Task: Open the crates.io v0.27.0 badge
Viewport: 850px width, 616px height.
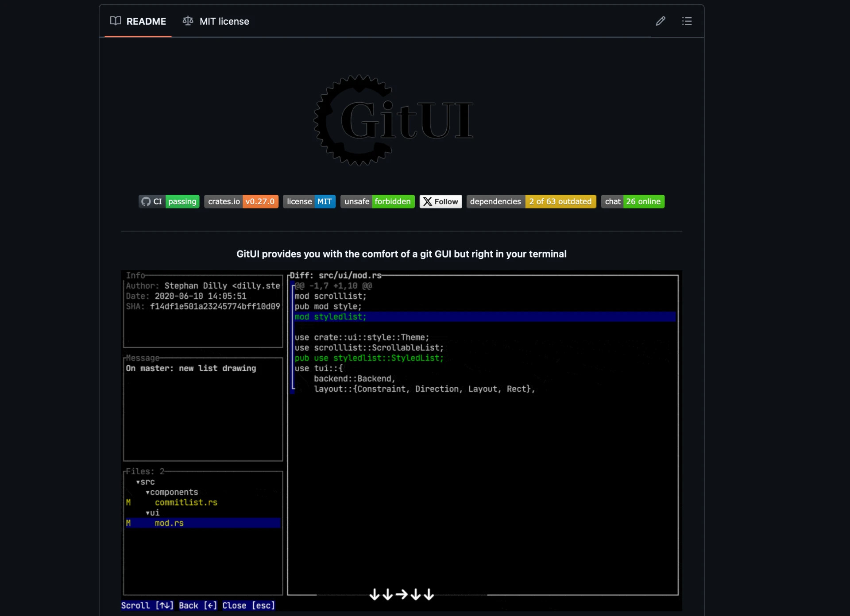Action: pos(241,201)
